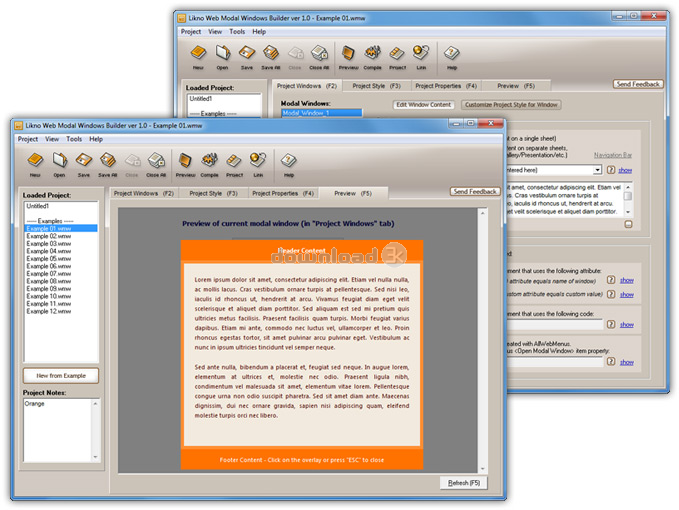Open the Tools menu in the front window
The height and width of the screenshot is (510, 679).
(x=74, y=139)
